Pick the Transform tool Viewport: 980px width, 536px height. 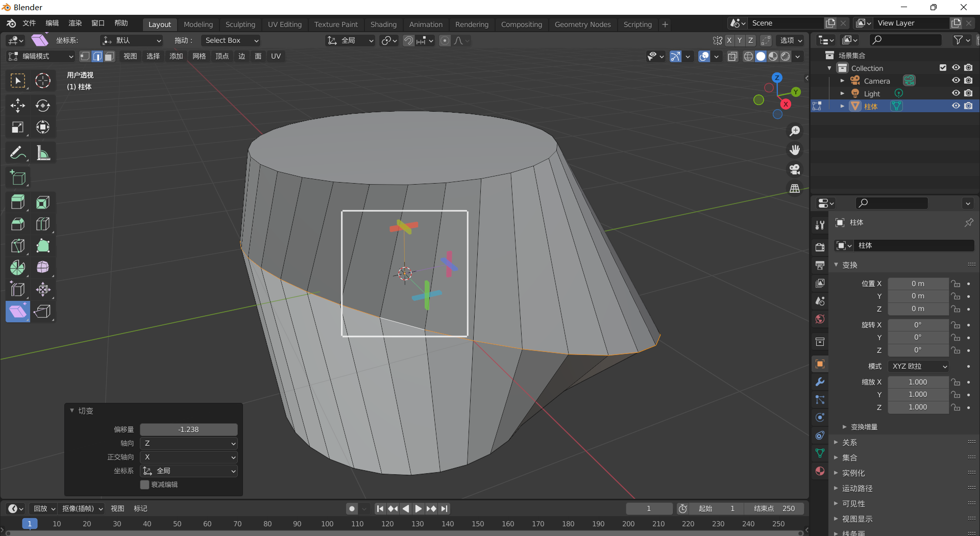(x=43, y=127)
